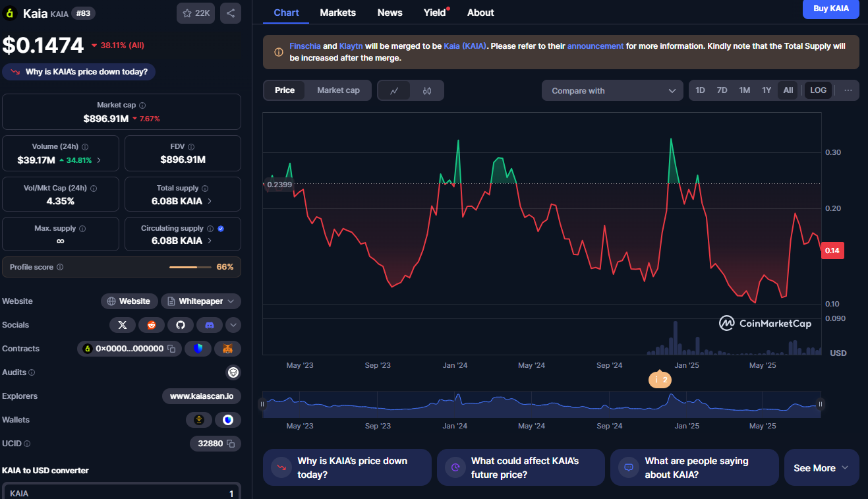Open the X (Twitter) social link
Image resolution: width=868 pixels, height=499 pixels.
122,325
